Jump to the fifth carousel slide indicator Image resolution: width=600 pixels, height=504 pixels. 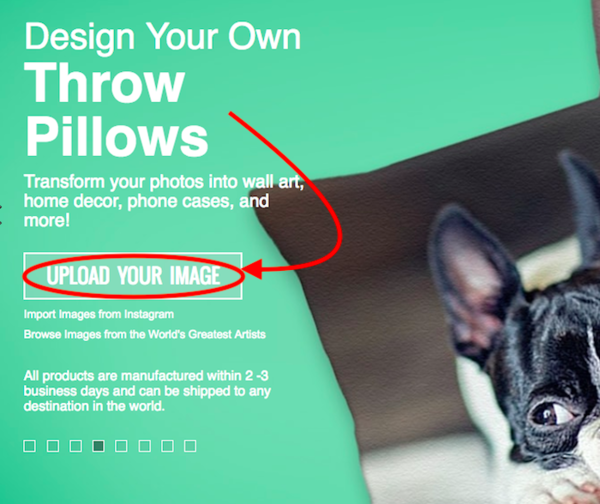[x=121, y=446]
